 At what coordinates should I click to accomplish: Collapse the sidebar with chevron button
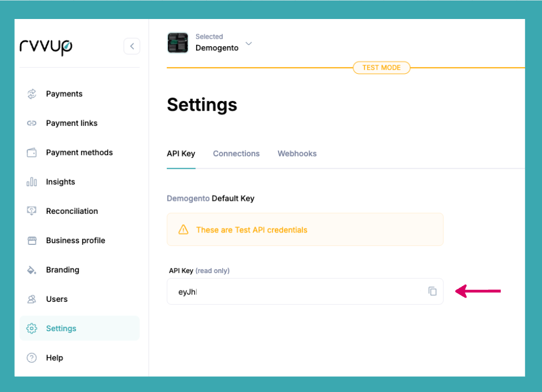(132, 46)
